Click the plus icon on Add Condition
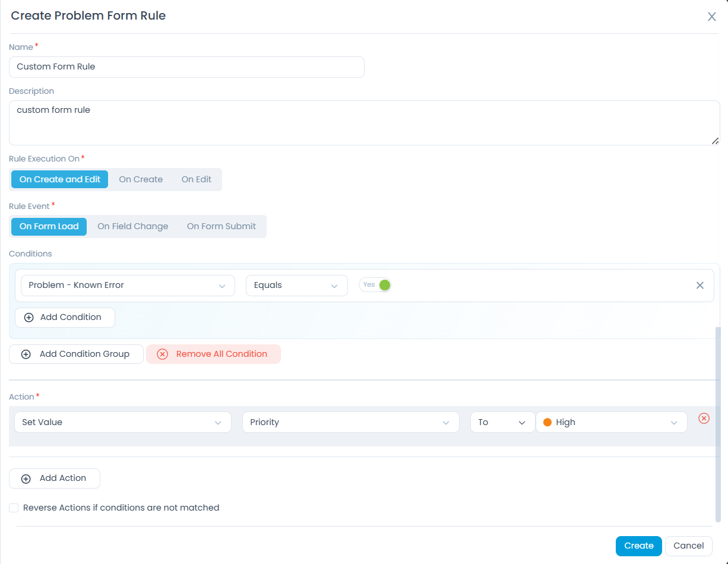 pos(29,317)
